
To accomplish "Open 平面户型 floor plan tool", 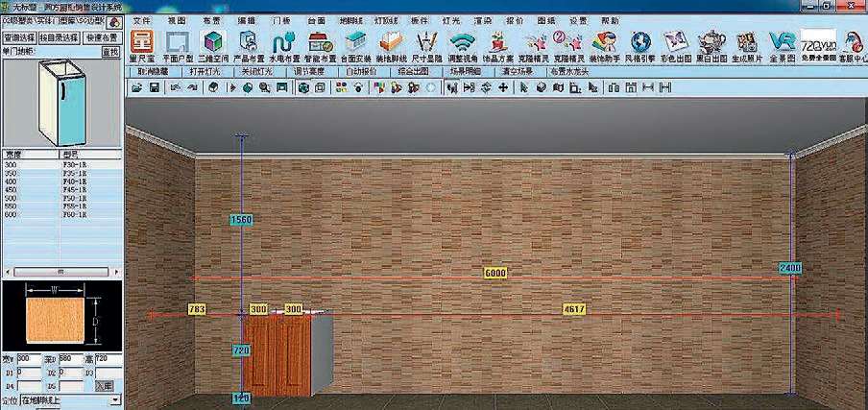I will pos(178,46).
